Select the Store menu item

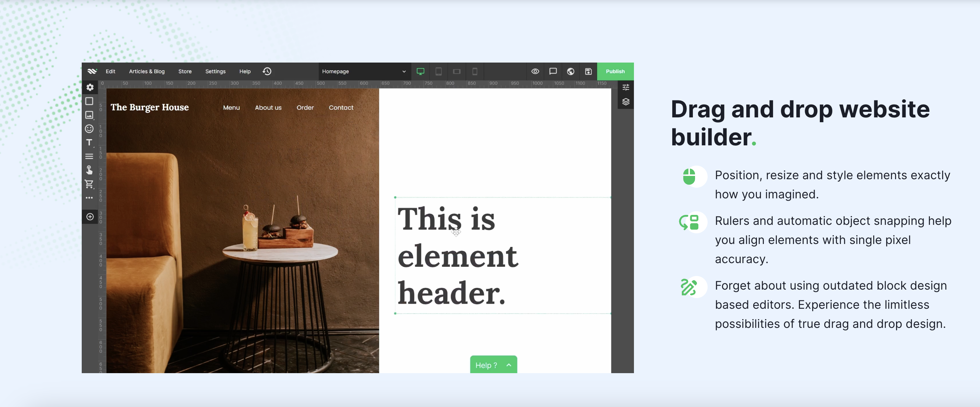pyautogui.click(x=185, y=71)
